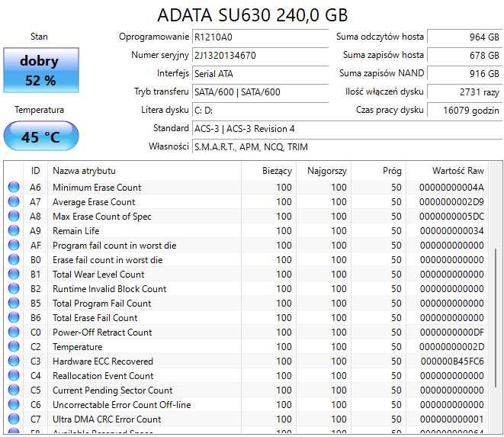Click the status orb in the Temperature attribute row

coord(14,346)
